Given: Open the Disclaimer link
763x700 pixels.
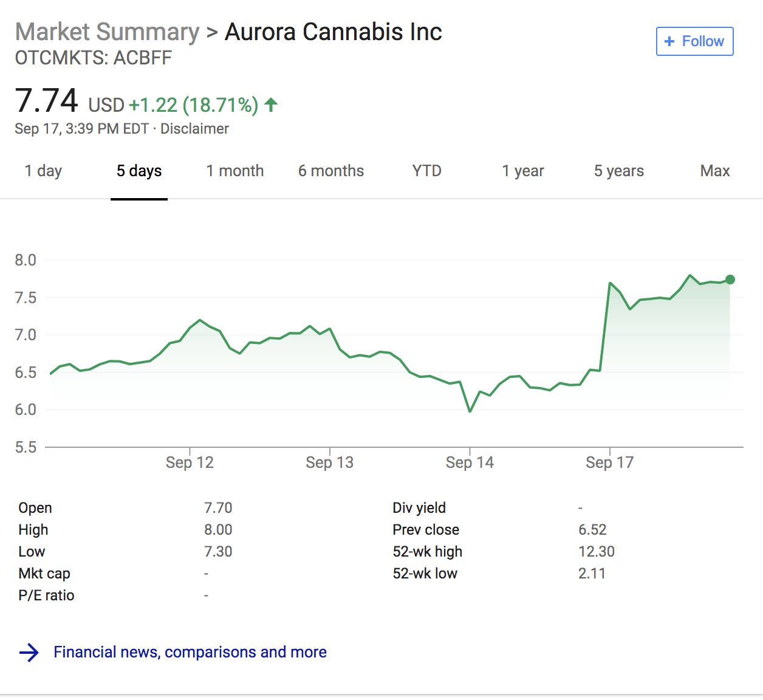Looking at the screenshot, I should point(194,129).
